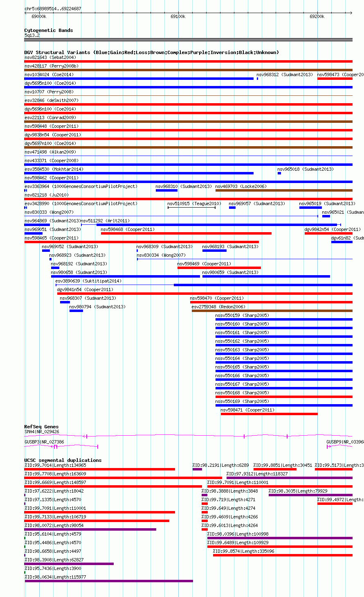Click the gray 5q13.2 cytogenetic band bar
This screenshot has width=364, height=597.
point(189,40)
